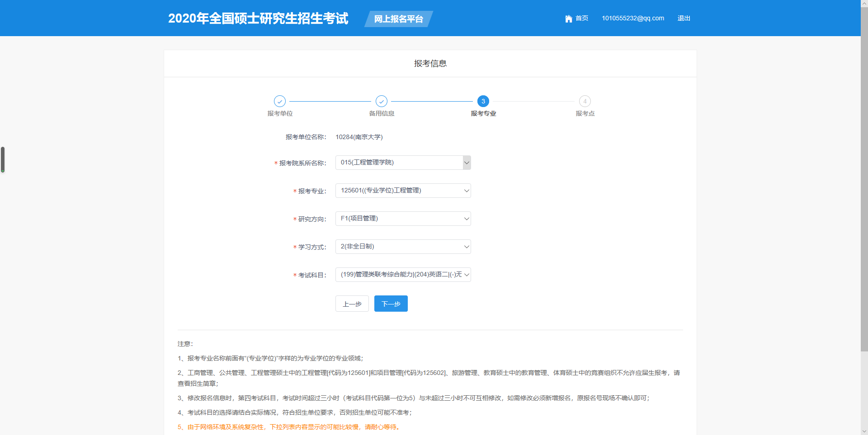Expand the 考试科目 dropdown list

click(x=403, y=275)
